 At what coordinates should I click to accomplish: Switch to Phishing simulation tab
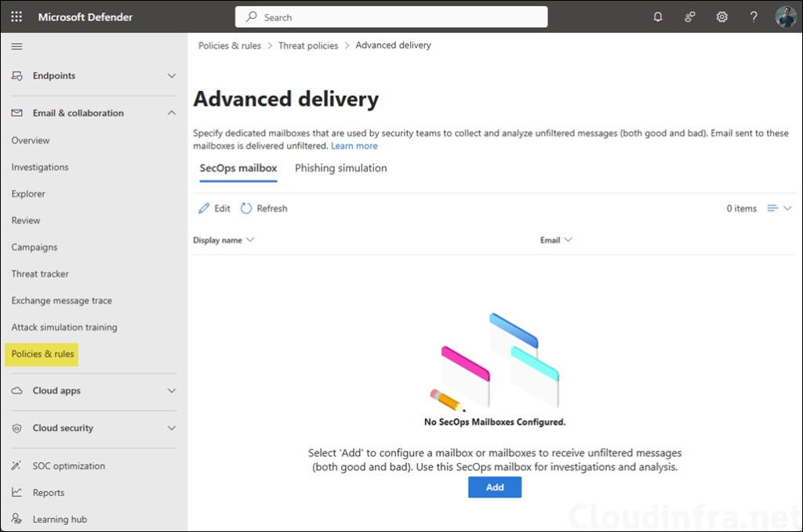click(340, 168)
